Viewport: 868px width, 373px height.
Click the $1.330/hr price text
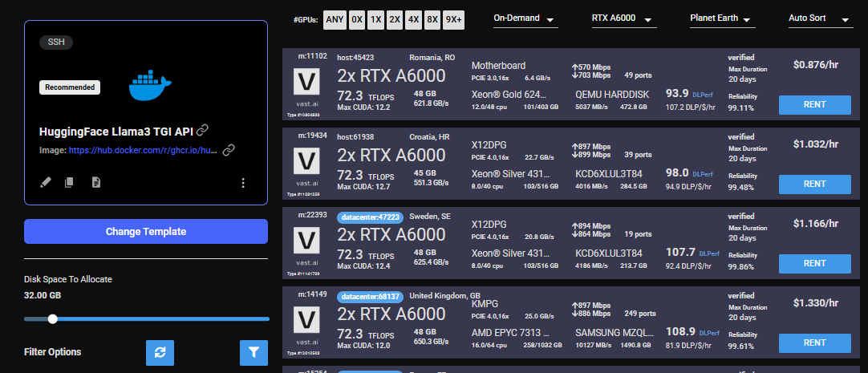click(x=815, y=303)
